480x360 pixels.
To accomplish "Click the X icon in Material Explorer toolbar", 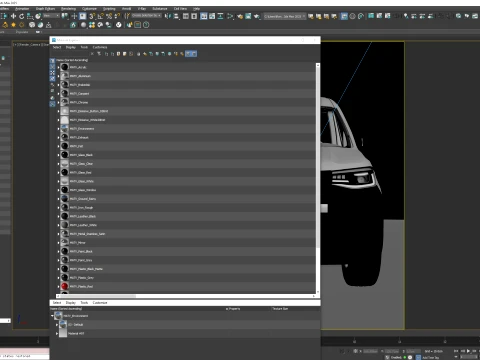I will point(92,54).
